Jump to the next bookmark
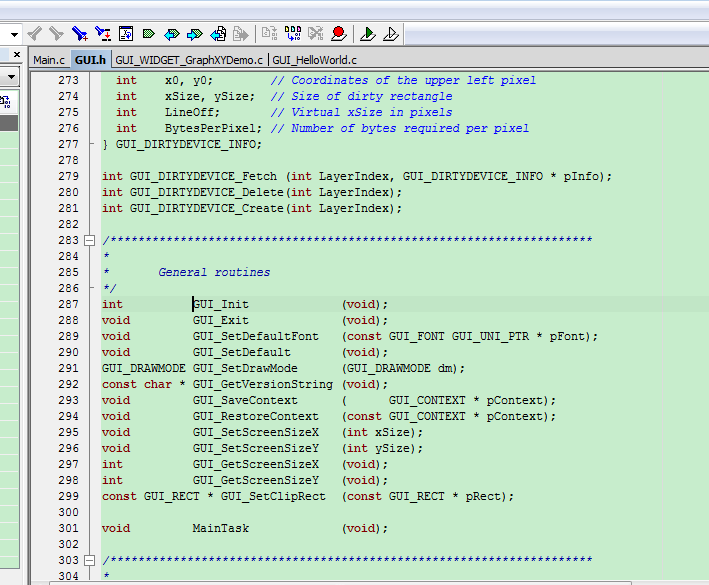This screenshot has height=585, width=709. 195,34
